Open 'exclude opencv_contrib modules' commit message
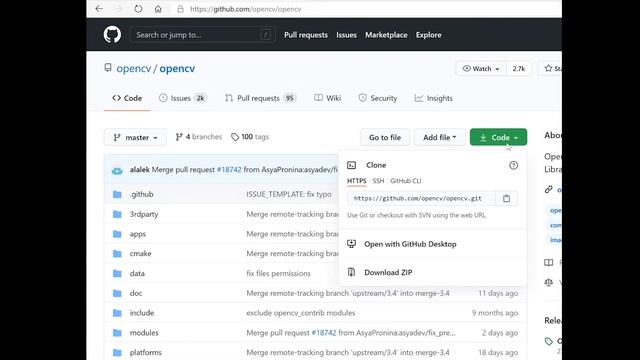This screenshot has height=360, width=640. coord(300,313)
